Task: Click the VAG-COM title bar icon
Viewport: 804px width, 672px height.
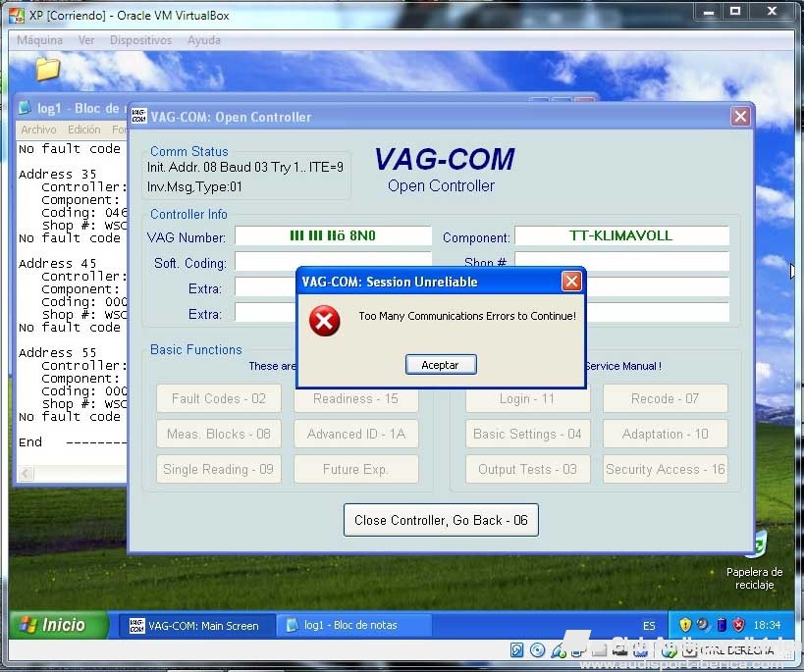Action: (x=138, y=117)
